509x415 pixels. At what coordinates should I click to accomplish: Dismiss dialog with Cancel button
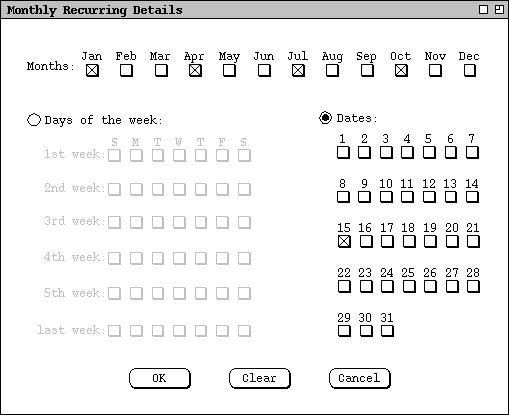point(360,378)
